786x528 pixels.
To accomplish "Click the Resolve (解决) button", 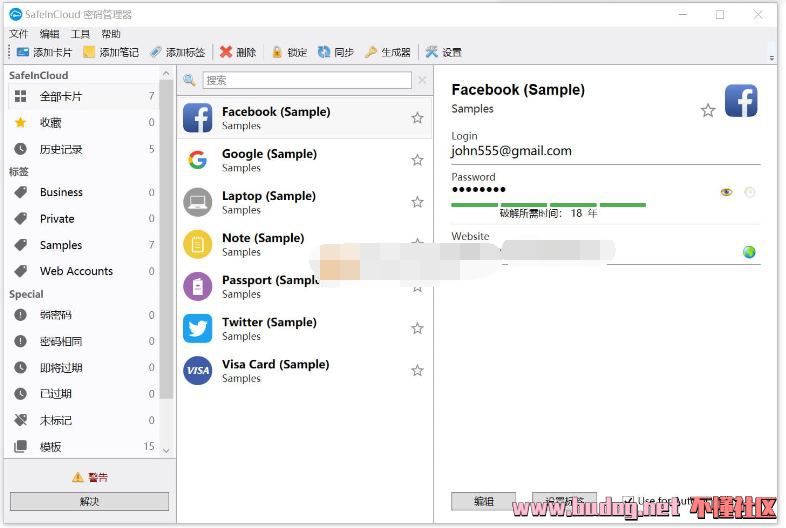I will (x=89, y=501).
